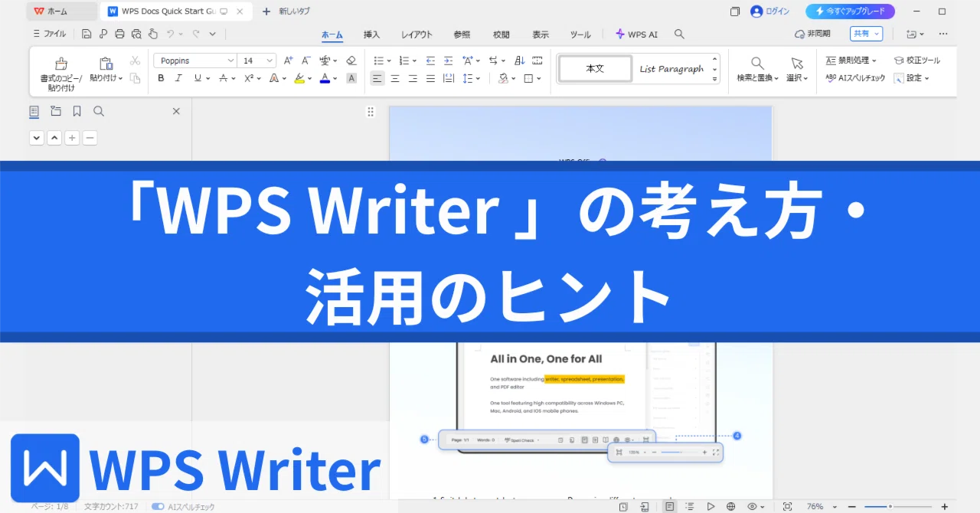Switch to the Tools ribbon tab
The height and width of the screenshot is (513, 980).
point(580,34)
